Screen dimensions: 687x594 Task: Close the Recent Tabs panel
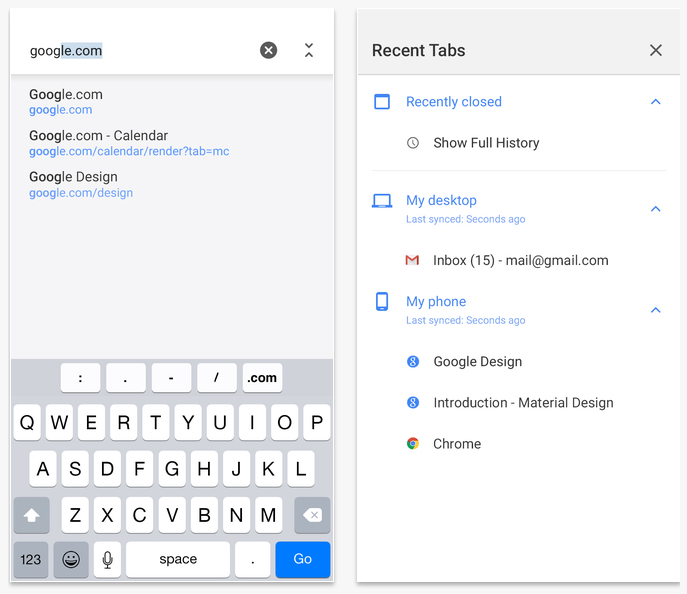(x=655, y=50)
